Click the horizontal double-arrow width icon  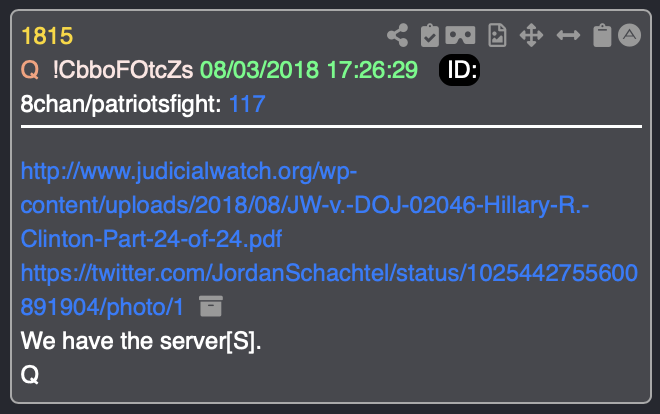568,35
